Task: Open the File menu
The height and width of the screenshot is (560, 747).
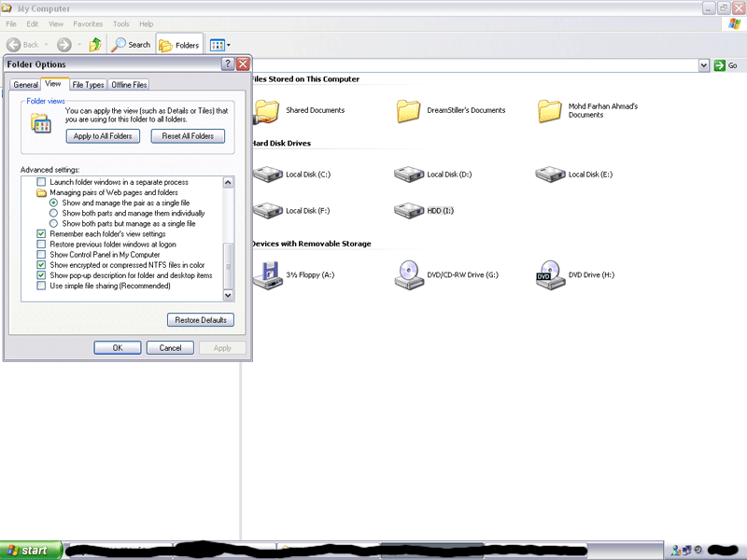Action: [x=11, y=24]
